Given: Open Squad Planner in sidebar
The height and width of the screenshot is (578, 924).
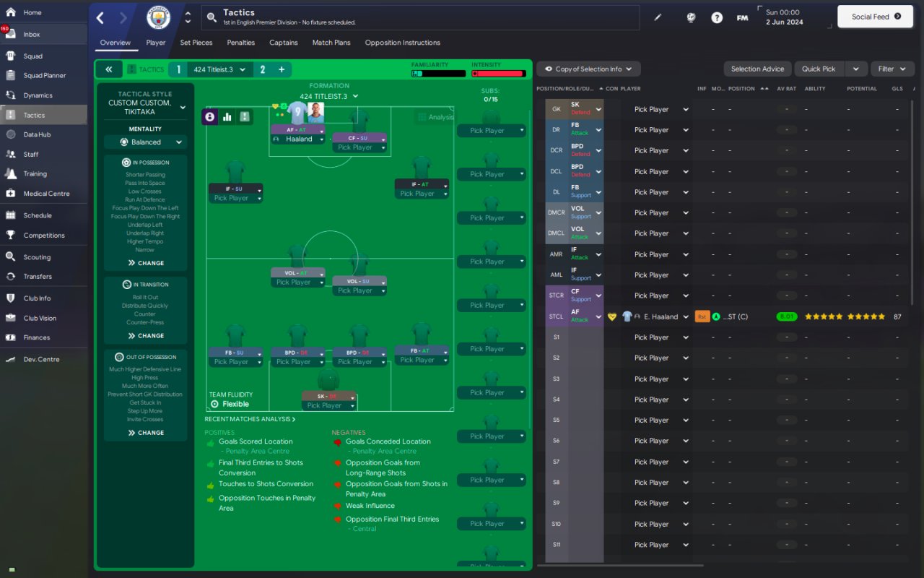Looking at the screenshot, I should pyautogui.click(x=43, y=75).
